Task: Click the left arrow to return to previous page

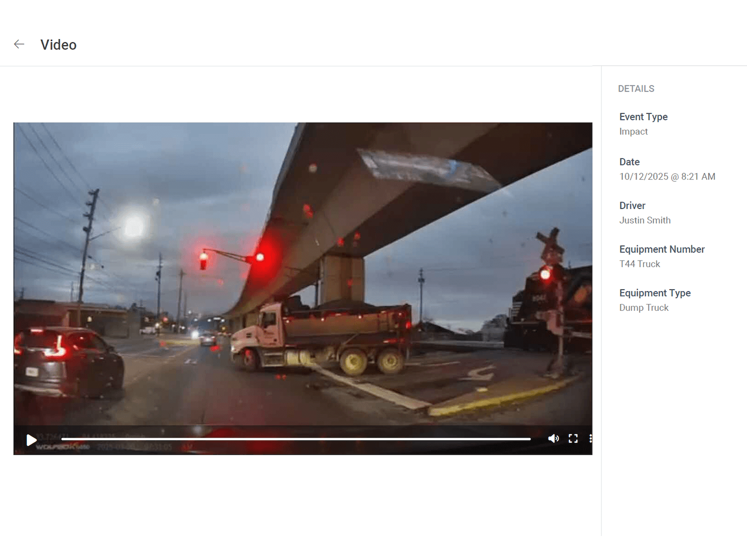Action: tap(19, 44)
